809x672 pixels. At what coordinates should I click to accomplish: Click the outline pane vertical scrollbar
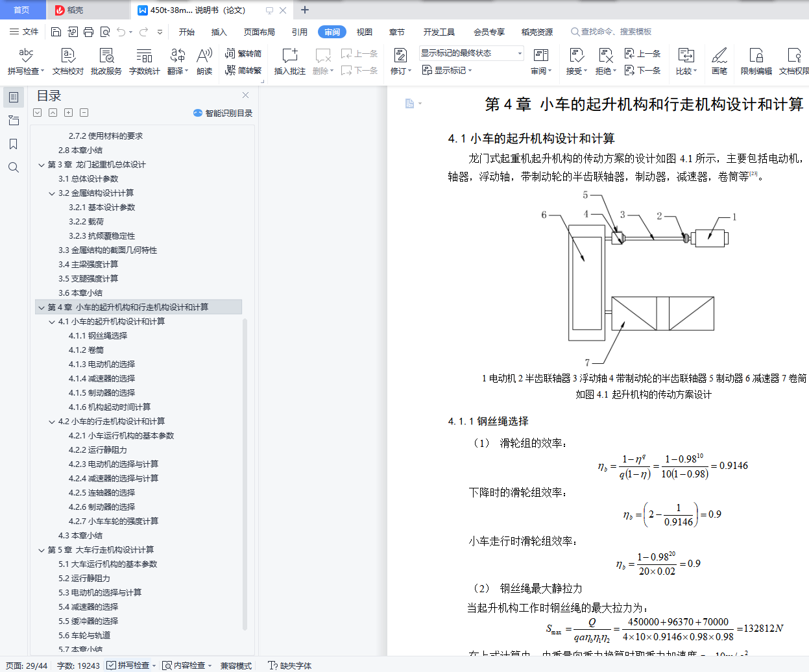point(245,474)
